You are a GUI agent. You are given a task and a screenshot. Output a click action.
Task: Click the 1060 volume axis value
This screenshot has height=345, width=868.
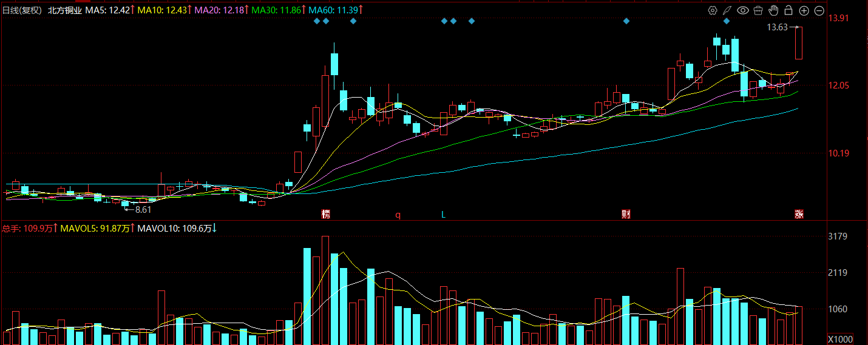tap(837, 309)
